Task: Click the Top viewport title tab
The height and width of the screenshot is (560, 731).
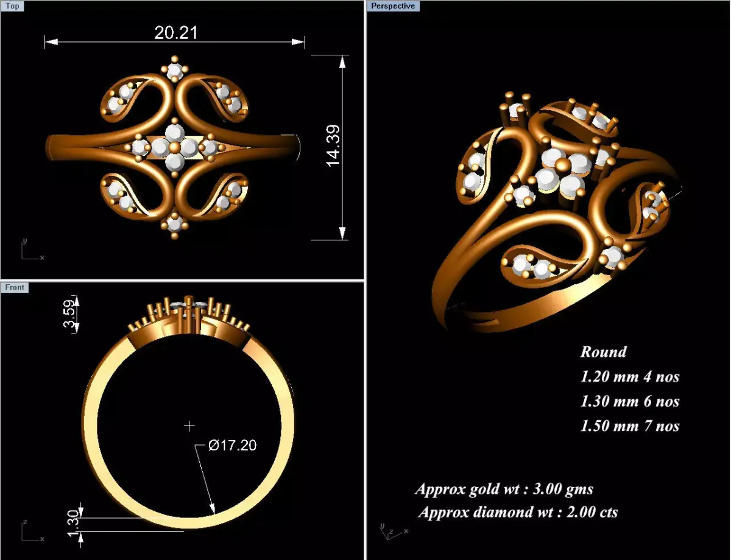Action: pos(12,6)
